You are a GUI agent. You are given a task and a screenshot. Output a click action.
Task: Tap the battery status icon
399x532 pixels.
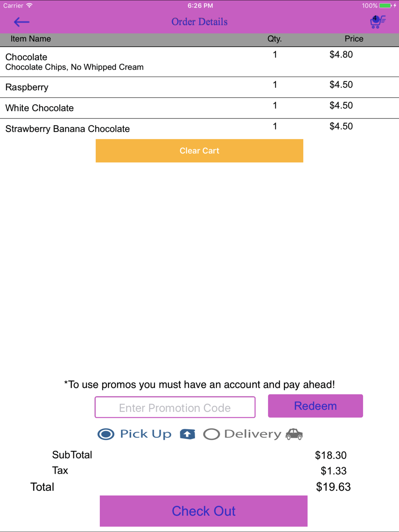point(385,6)
